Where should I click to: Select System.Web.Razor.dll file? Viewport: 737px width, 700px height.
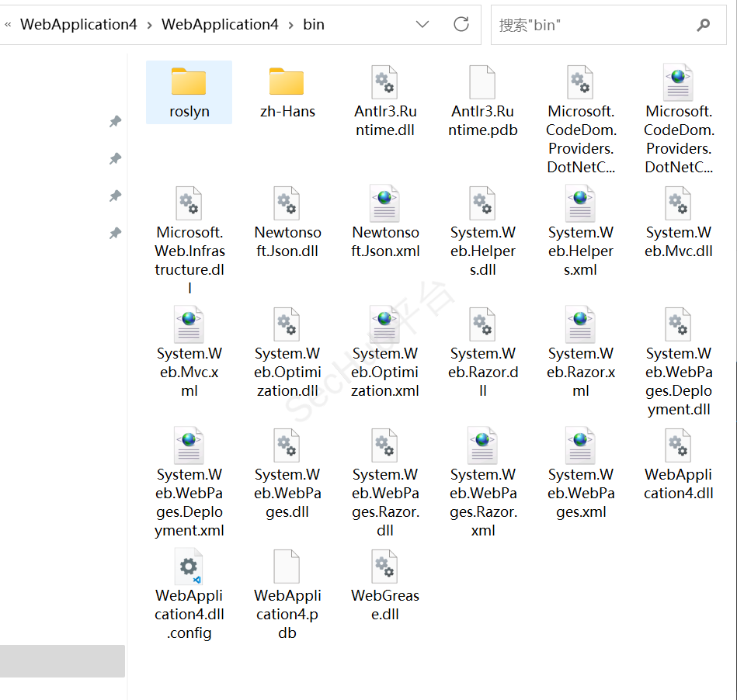point(482,324)
